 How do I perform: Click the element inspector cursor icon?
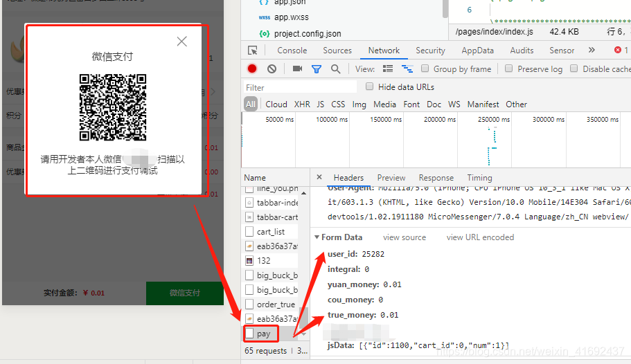252,51
